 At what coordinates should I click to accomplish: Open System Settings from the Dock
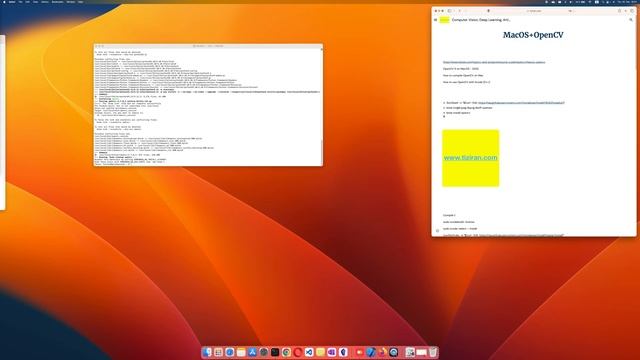tap(264, 352)
